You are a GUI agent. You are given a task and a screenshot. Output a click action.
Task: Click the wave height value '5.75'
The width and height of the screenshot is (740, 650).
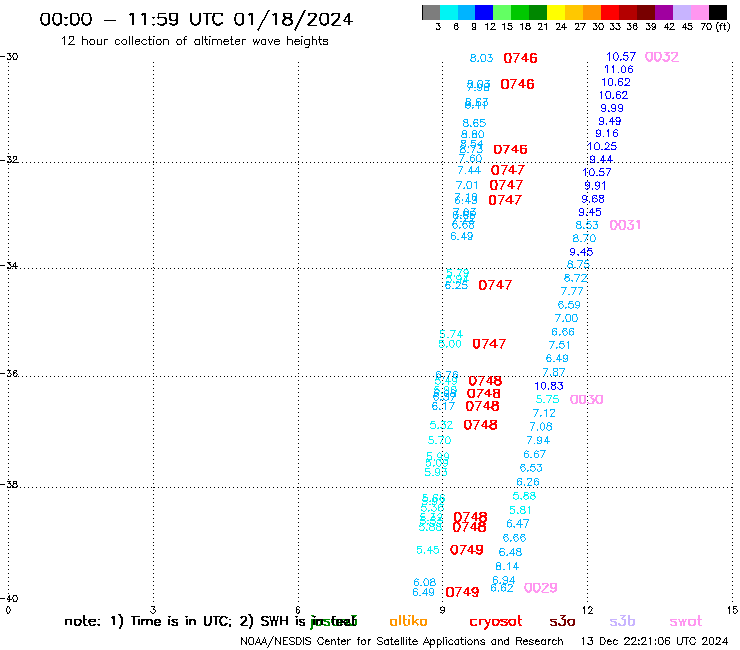click(x=547, y=399)
